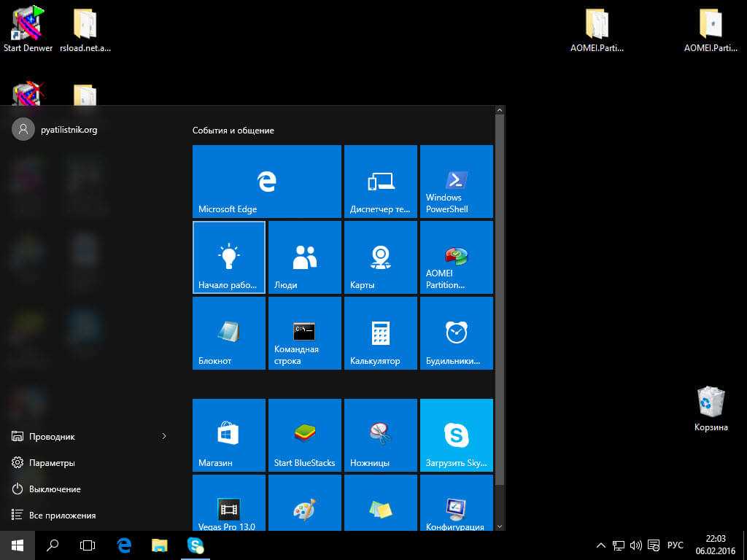Open Параметры settings menu item

click(52, 463)
